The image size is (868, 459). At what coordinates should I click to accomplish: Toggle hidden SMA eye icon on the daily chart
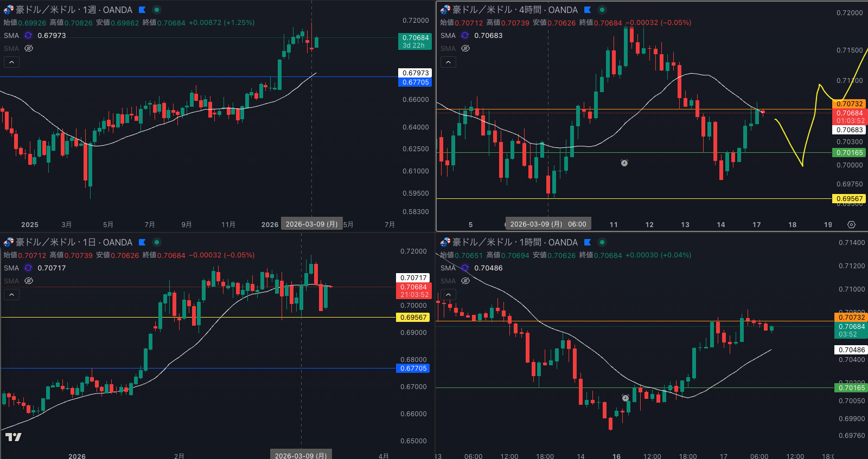pyautogui.click(x=29, y=281)
